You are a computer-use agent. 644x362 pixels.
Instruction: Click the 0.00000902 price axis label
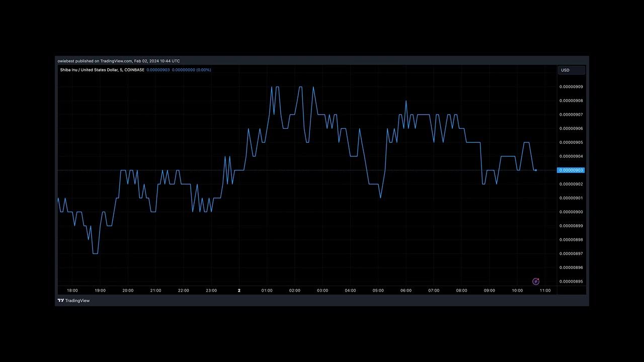(571, 184)
